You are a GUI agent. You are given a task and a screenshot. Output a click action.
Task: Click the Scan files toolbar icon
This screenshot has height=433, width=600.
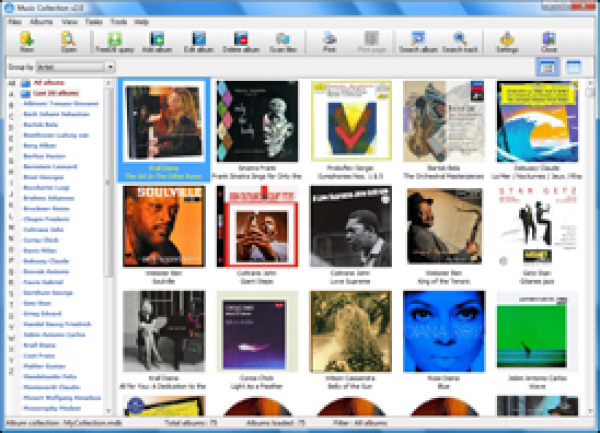tap(283, 42)
